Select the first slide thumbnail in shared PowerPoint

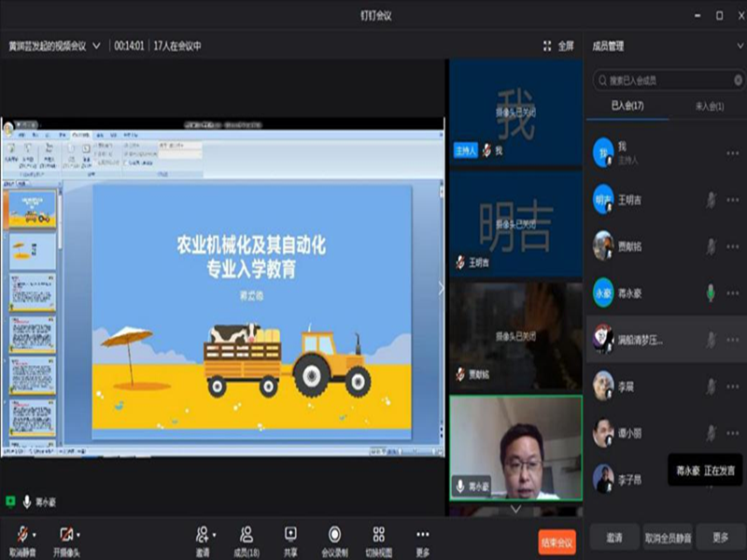pos(32,206)
